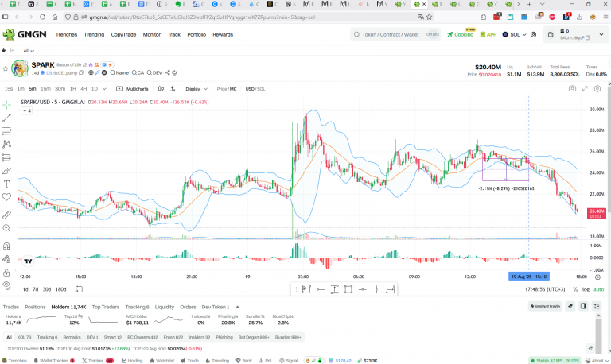Hide all drawings with eye icon
The image size is (611, 364).
pos(6,285)
